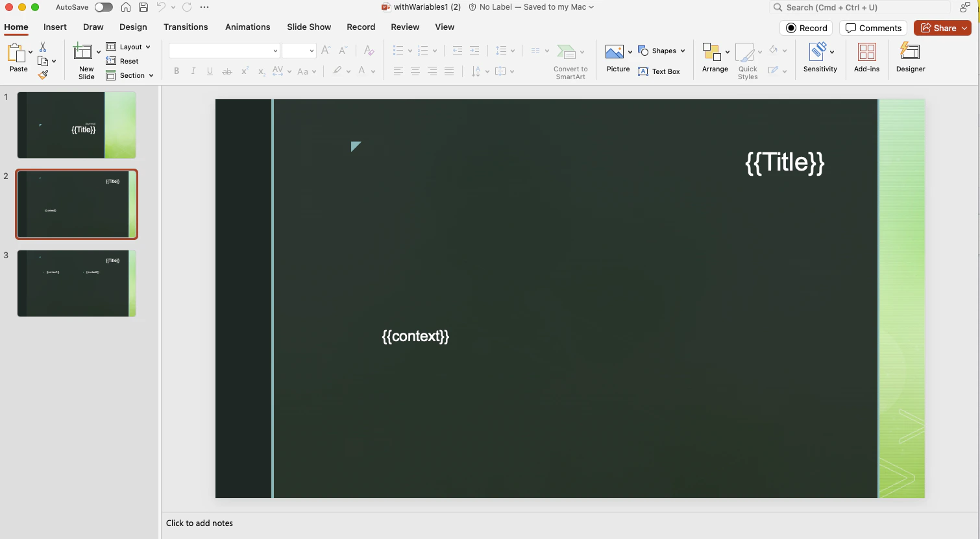Insert a Picture using the Picture icon
Viewport: 980px width, 539px height.
point(614,52)
